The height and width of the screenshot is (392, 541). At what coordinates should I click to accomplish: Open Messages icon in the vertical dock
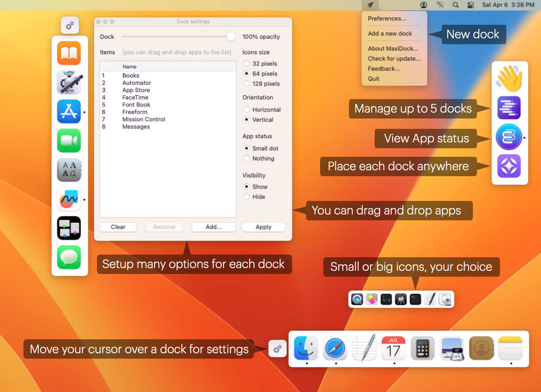point(69,257)
